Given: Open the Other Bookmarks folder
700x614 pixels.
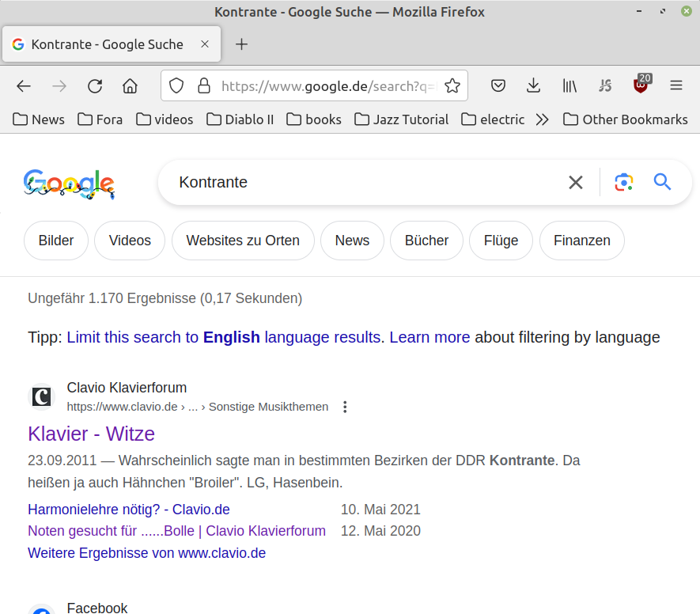Looking at the screenshot, I should [626, 119].
